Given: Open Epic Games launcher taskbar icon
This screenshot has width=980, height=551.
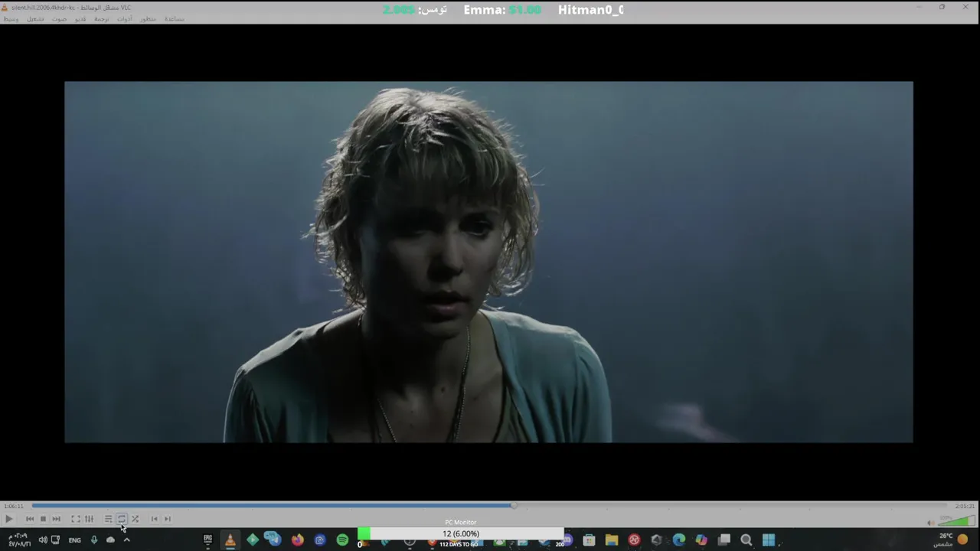Looking at the screenshot, I should [207, 540].
